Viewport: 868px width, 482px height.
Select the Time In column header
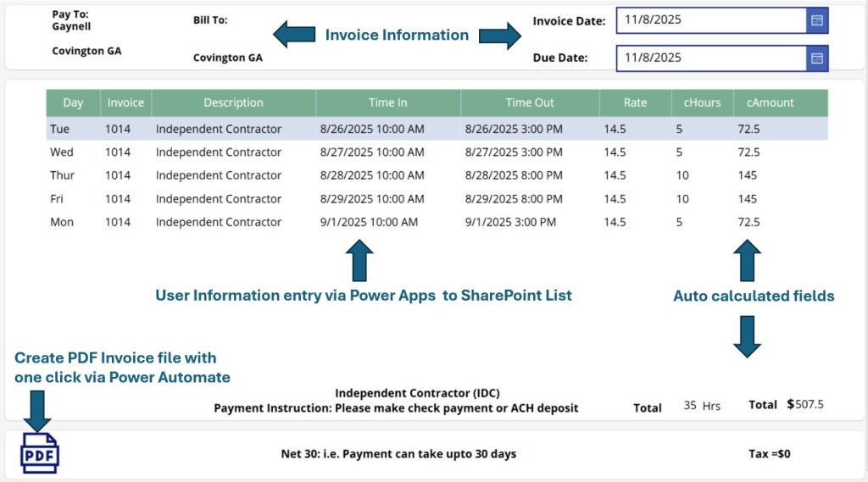tap(388, 103)
